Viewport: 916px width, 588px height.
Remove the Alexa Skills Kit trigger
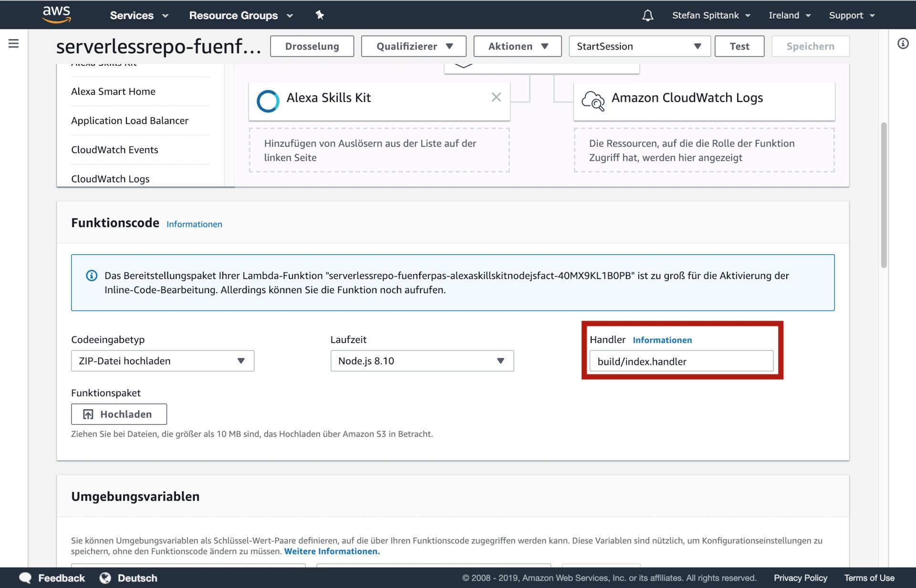pyautogui.click(x=496, y=97)
